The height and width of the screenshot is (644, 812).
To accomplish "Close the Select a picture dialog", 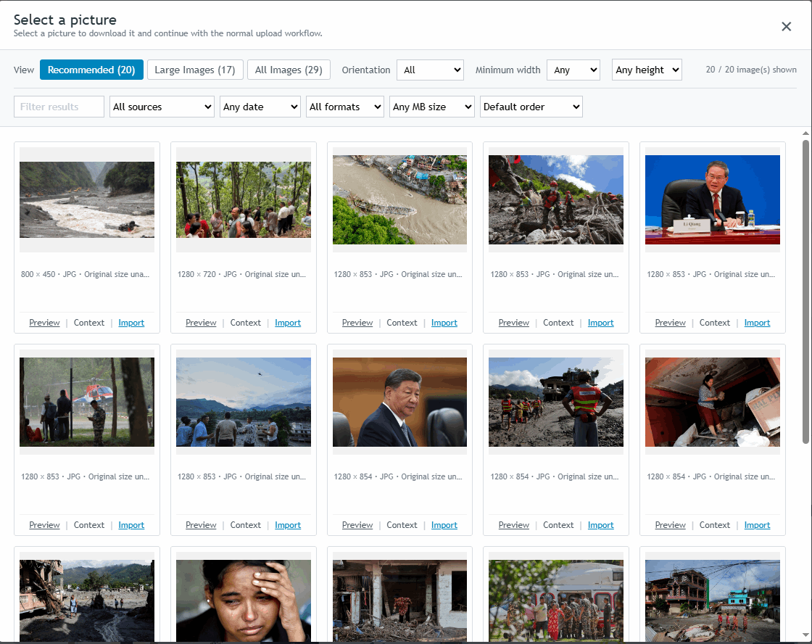I will tap(786, 26).
